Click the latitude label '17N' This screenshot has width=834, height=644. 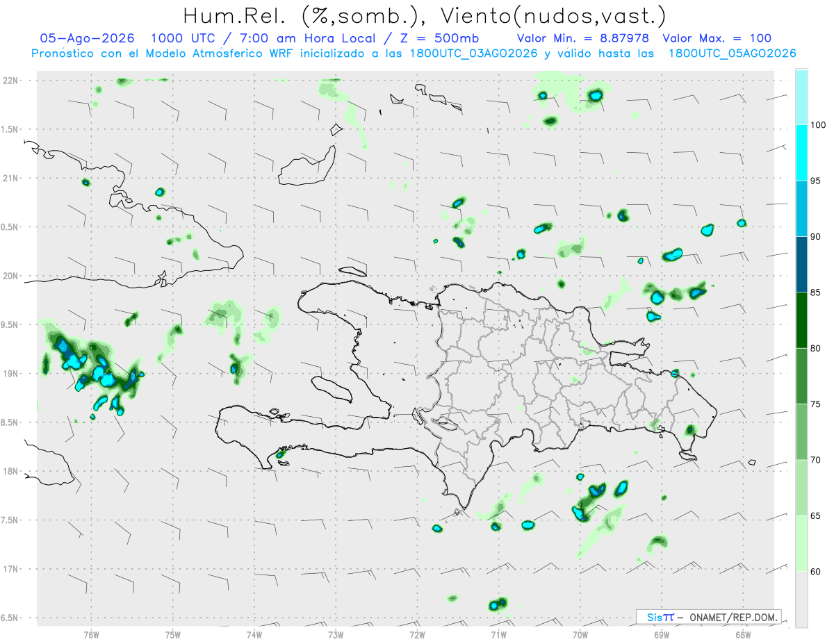[x=10, y=569]
